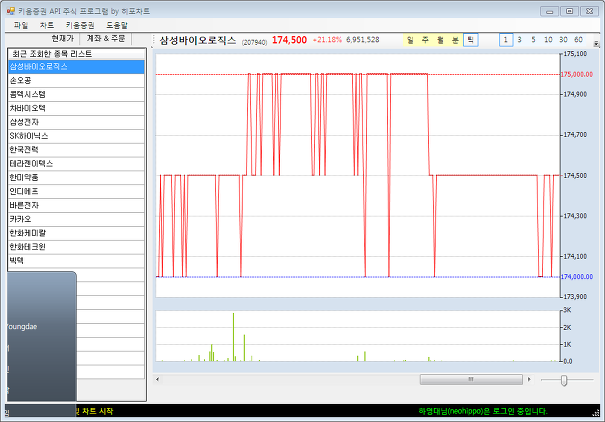Switch chart to tick (틱) period

(471, 40)
